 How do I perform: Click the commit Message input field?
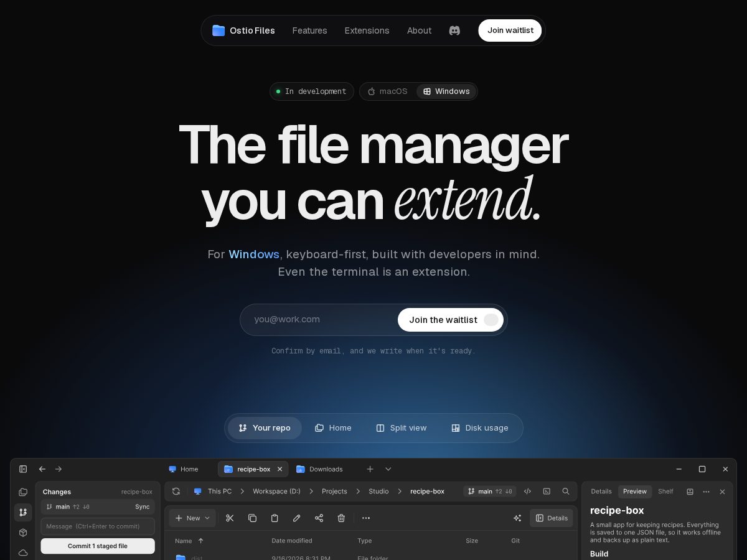98,526
